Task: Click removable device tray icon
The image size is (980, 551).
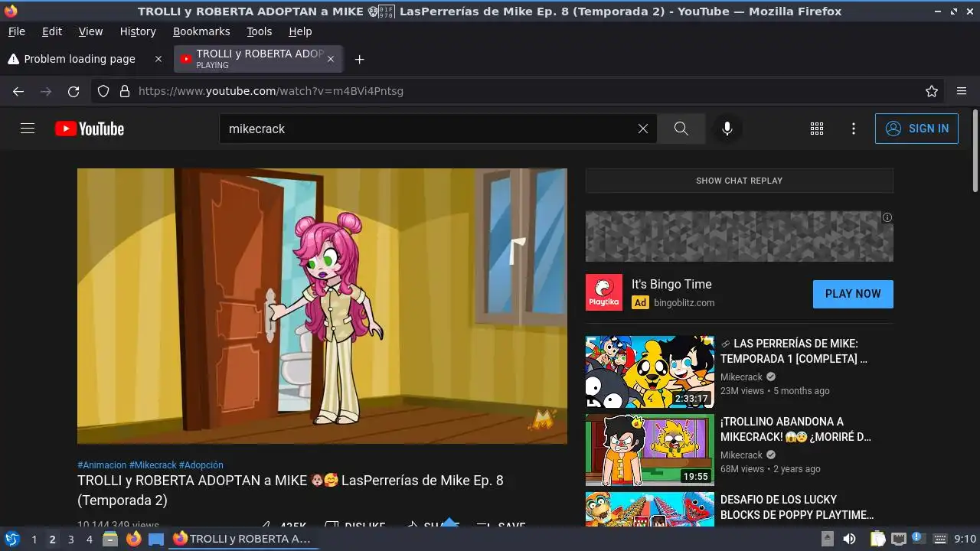Action: [828, 539]
